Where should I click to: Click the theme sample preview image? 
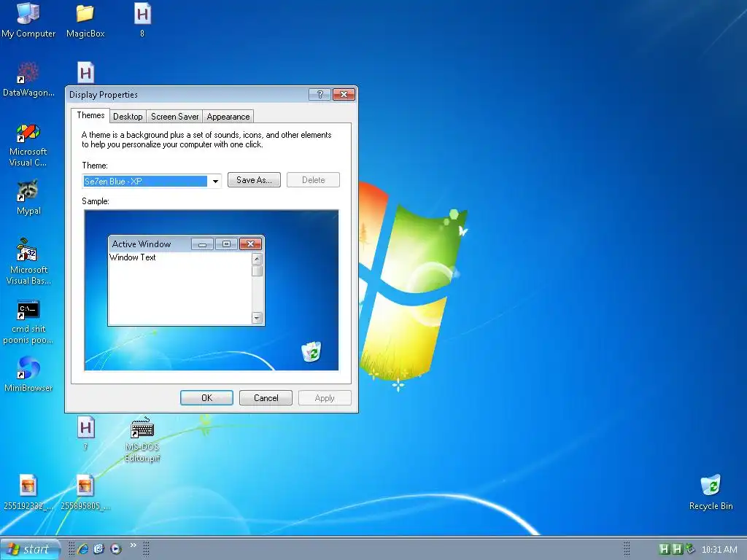[x=212, y=290]
